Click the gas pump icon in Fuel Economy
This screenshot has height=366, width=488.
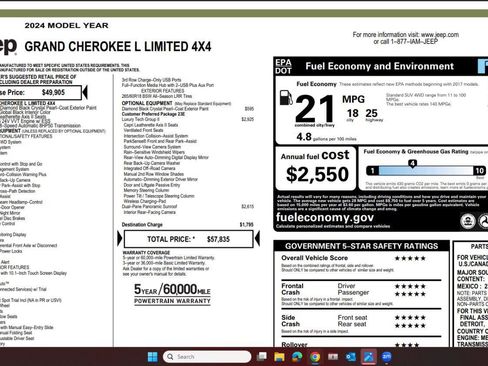(286, 98)
